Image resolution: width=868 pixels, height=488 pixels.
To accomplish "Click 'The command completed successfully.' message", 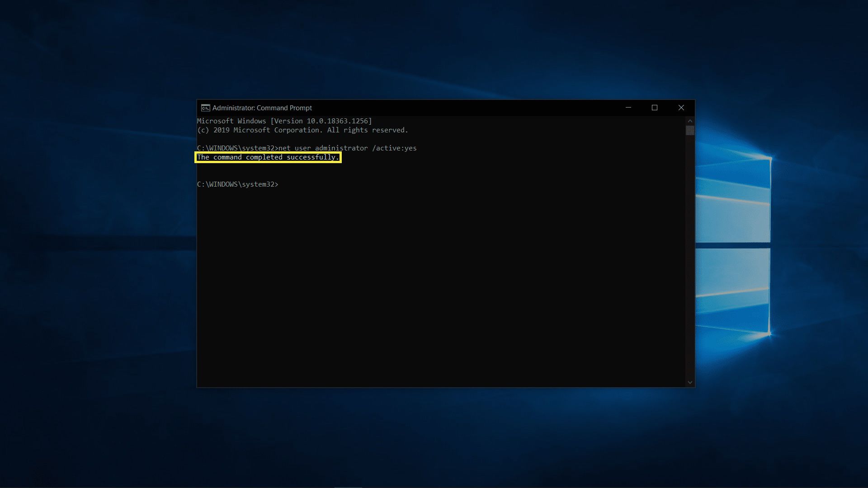I will coord(268,157).
